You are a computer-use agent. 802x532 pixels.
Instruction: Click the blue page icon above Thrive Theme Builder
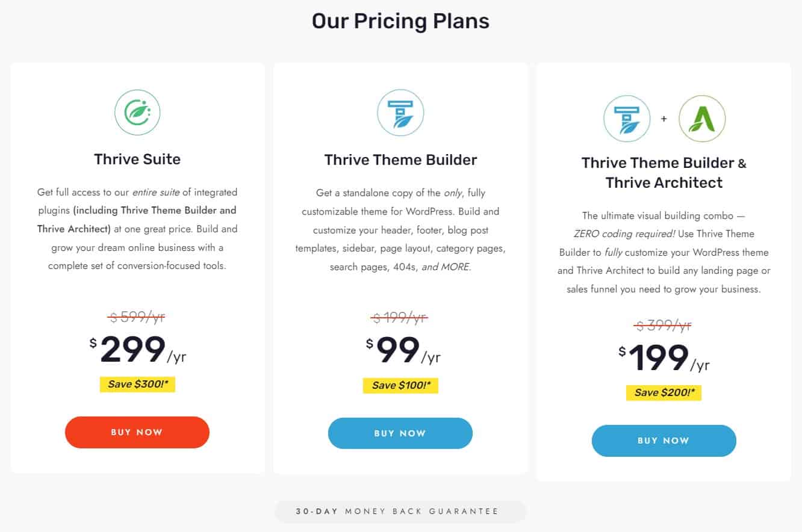[400, 112]
